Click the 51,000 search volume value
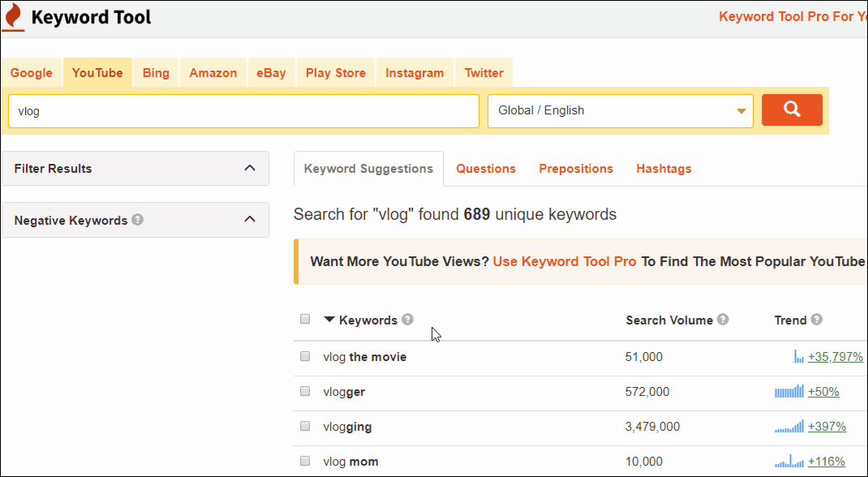The height and width of the screenshot is (477, 868). point(644,357)
